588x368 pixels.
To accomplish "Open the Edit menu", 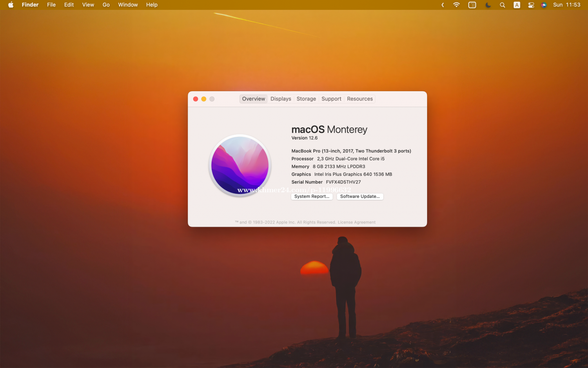I will [x=69, y=5].
